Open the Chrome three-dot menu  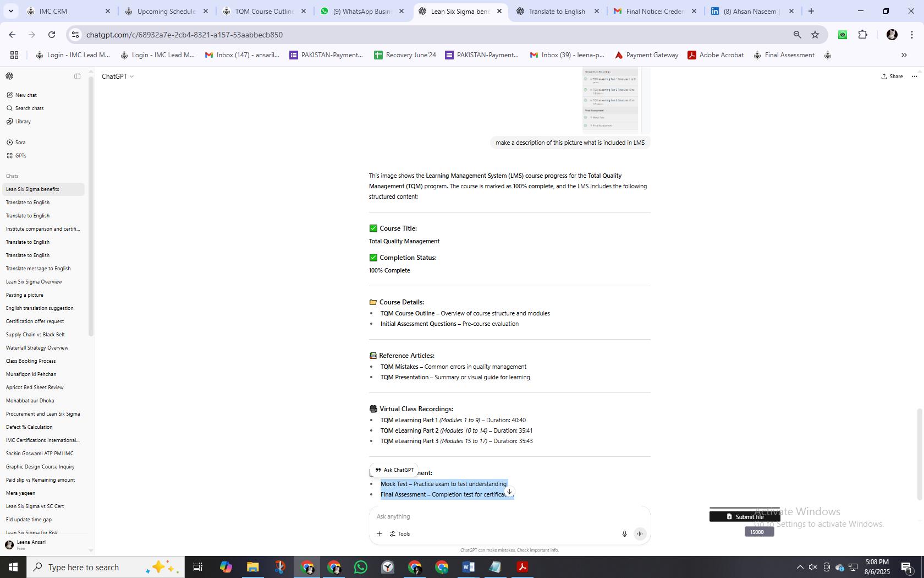912,34
